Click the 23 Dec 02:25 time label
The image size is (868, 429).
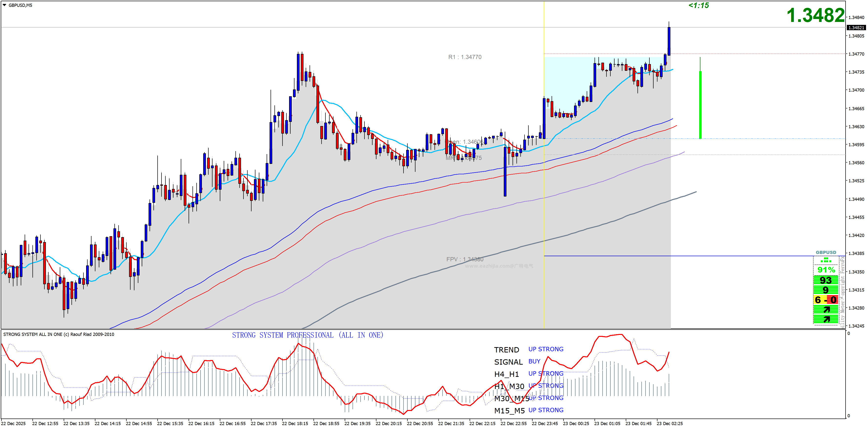pyautogui.click(x=670, y=424)
